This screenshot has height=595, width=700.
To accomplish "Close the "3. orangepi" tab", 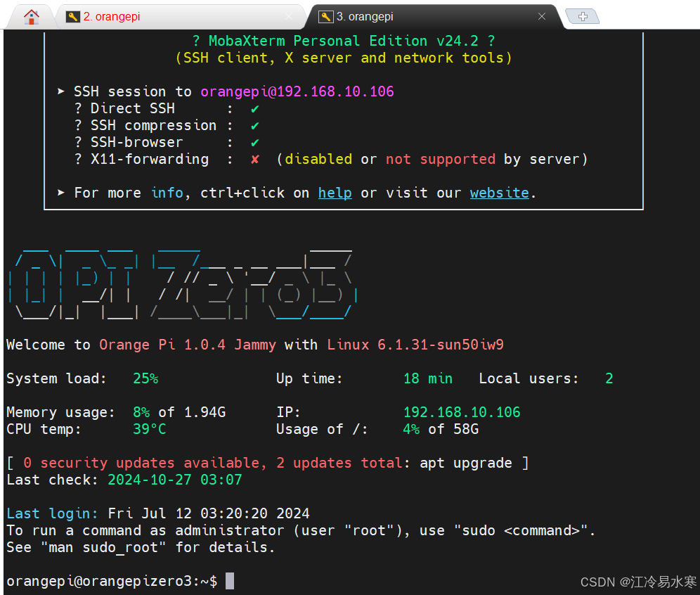I will 542,17.
